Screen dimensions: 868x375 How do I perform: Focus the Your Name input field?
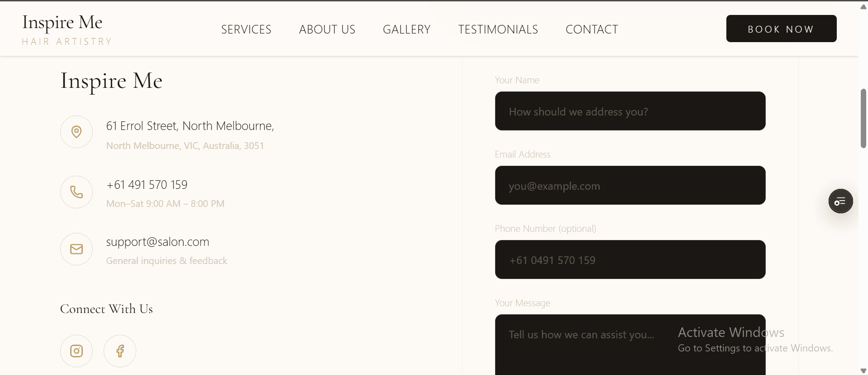coord(630,111)
